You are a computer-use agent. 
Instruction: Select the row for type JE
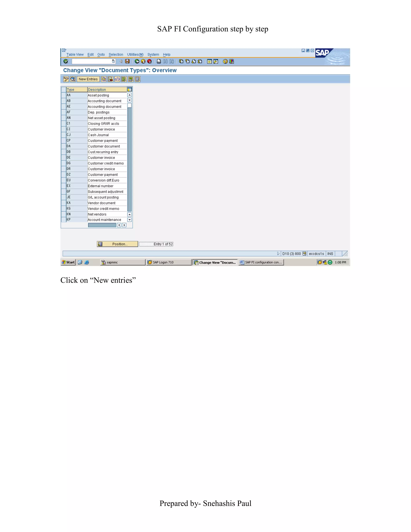coord(64,197)
